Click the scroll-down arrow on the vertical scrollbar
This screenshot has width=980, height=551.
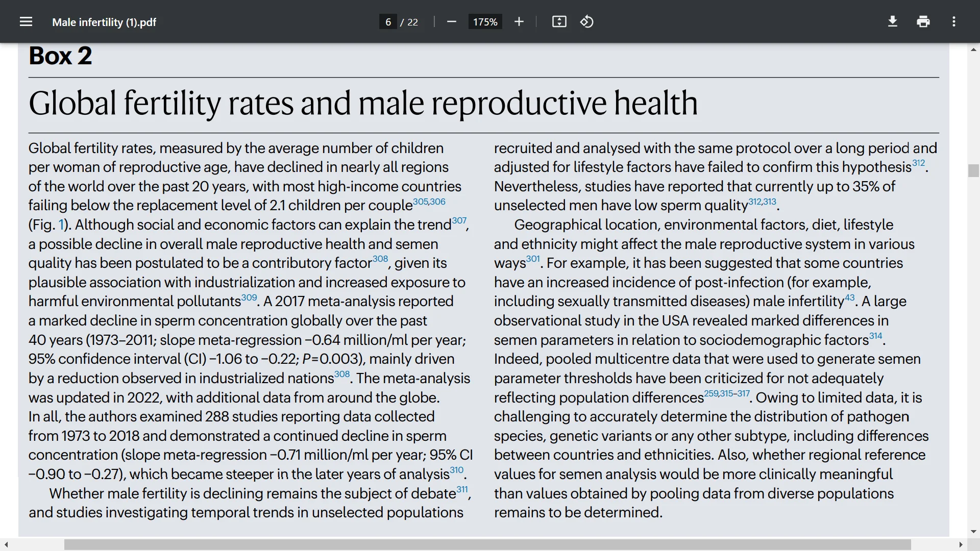(x=974, y=532)
